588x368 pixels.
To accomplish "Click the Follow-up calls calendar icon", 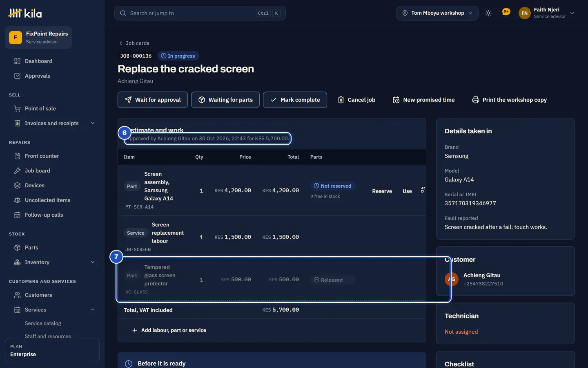I will point(17,215).
